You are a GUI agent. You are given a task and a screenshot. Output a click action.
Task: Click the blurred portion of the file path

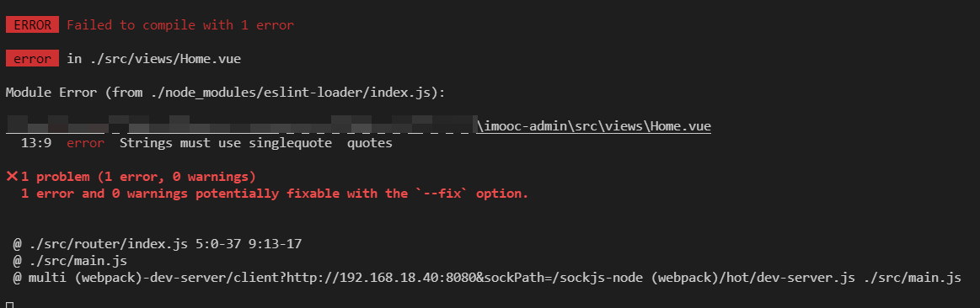pyautogui.click(x=241, y=124)
